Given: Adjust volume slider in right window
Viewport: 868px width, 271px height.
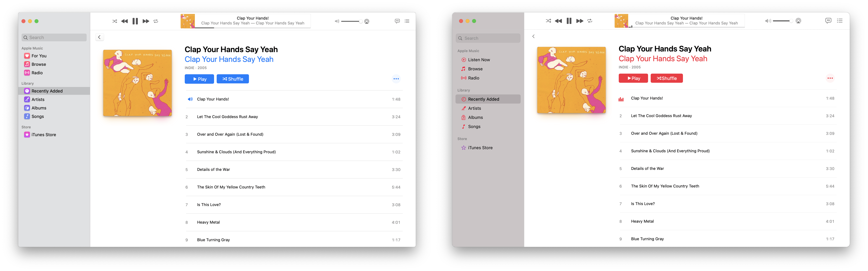Looking at the screenshot, I should tap(782, 21).
